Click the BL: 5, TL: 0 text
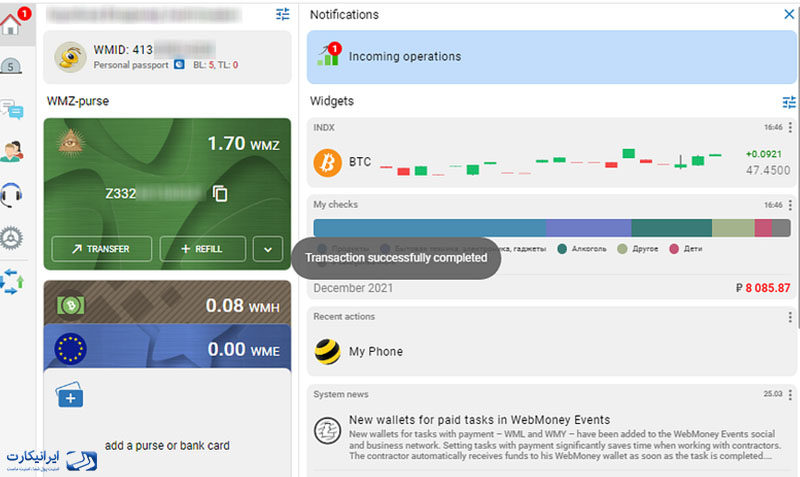The height and width of the screenshot is (477, 800). [x=215, y=65]
